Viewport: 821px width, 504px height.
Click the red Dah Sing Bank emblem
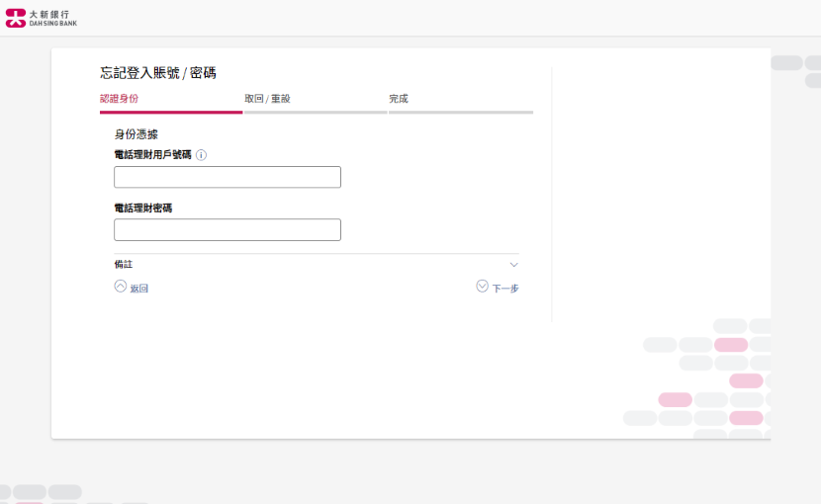coord(15,19)
